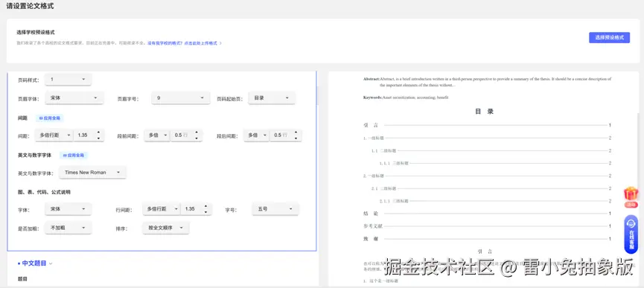Click the 2.1 二级标题 contents entry

click(491, 188)
